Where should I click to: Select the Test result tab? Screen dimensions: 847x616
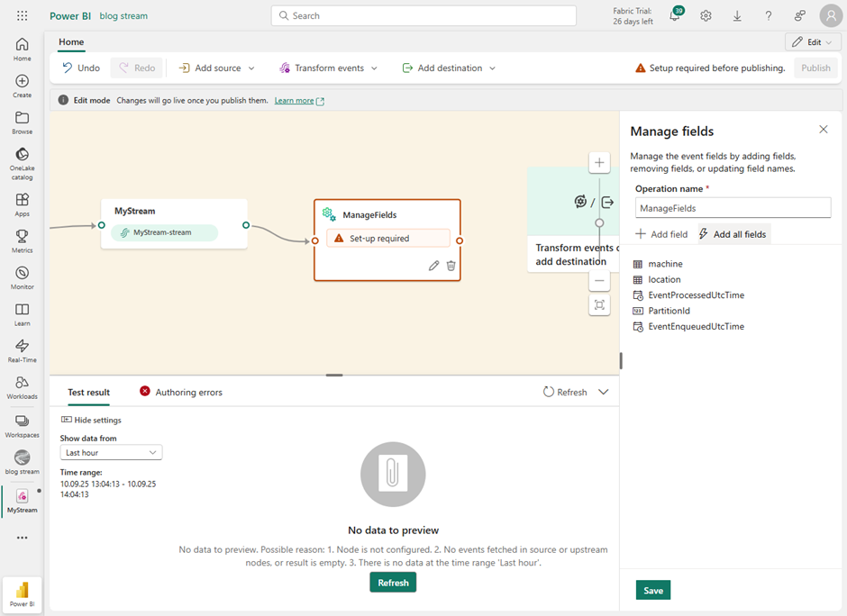(88, 393)
